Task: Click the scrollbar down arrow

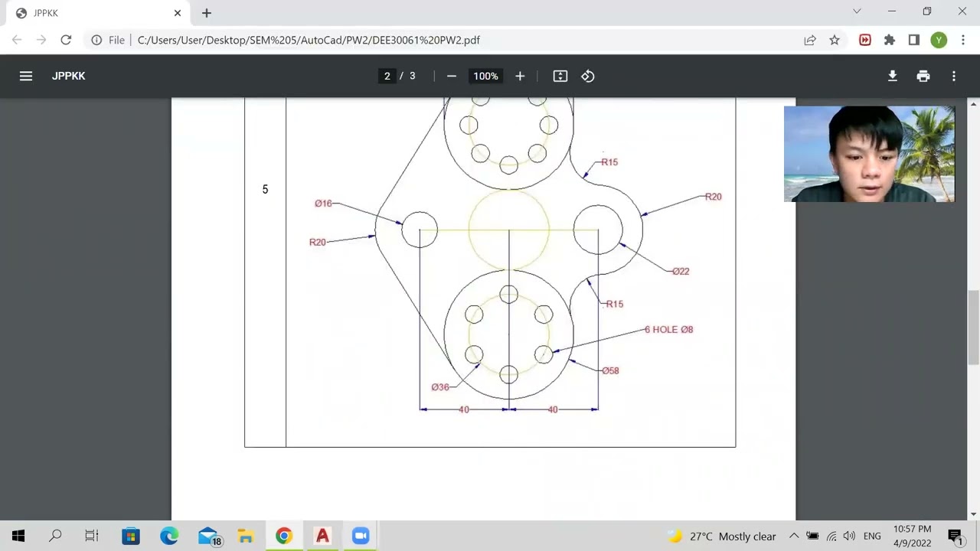Action: (x=974, y=514)
